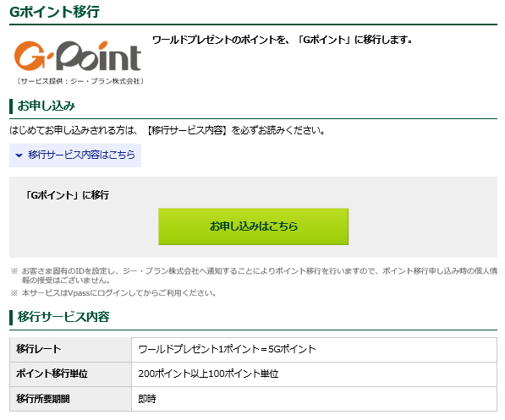Select the 200ポイント以上100ポイント単位 cell
Screen dimensions: 505x420
click(x=314, y=374)
